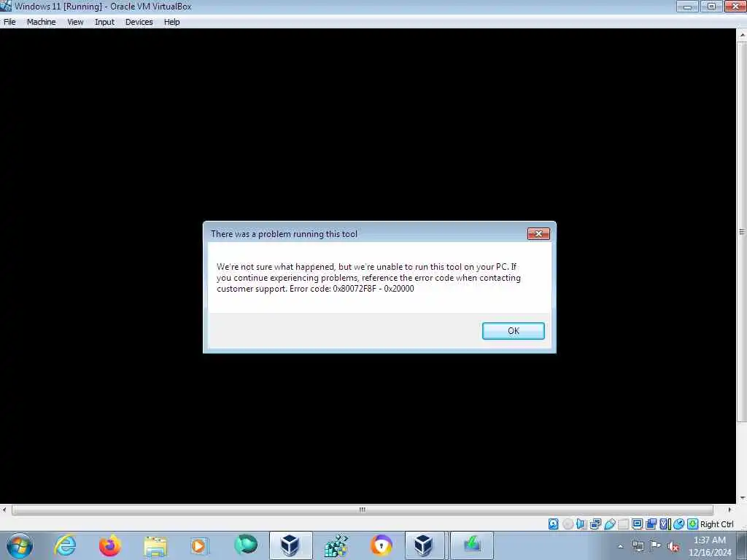Image resolution: width=747 pixels, height=560 pixels.
Task: Click the dialog title 'There was a problem running this tool'
Action: click(284, 234)
